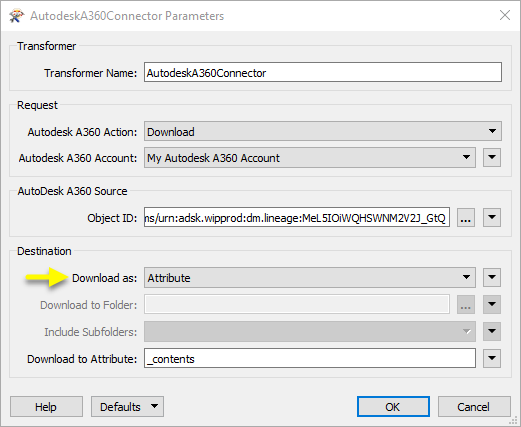Expand the My Autodesk A360 Account dropdown
Image resolution: width=521 pixels, height=427 pixels.
click(x=310, y=158)
